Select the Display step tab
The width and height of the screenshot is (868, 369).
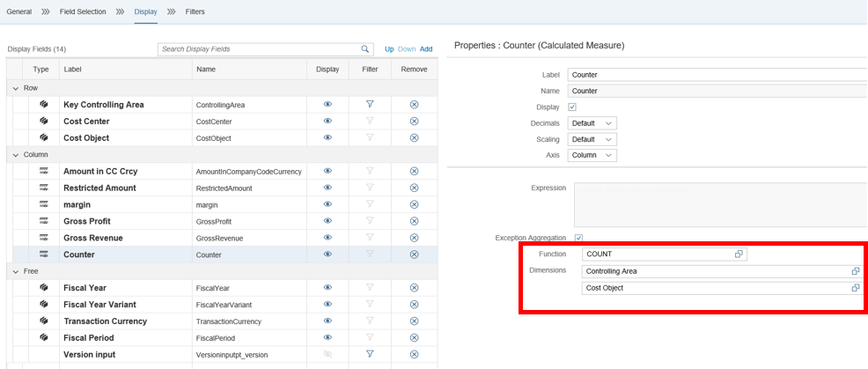pyautogui.click(x=145, y=11)
